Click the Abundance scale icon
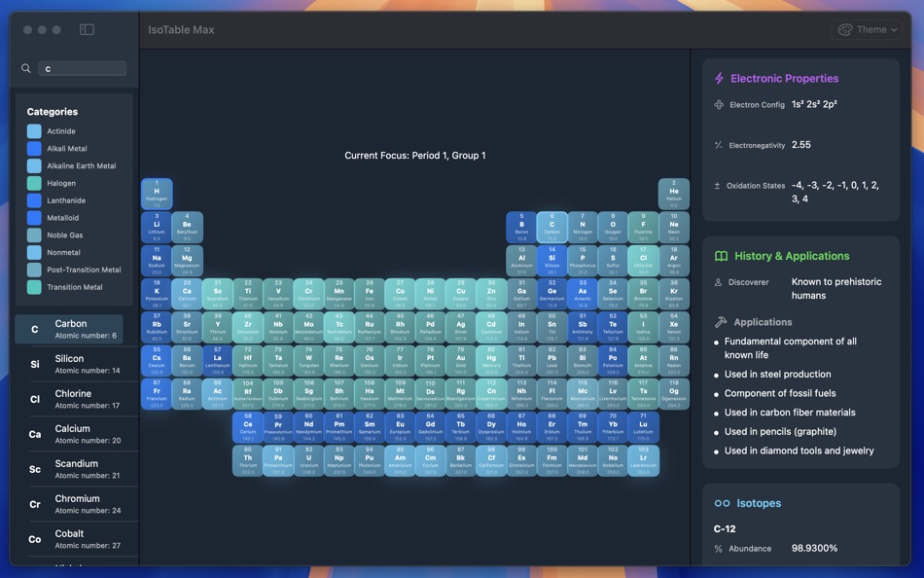The height and width of the screenshot is (578, 924). [x=719, y=548]
